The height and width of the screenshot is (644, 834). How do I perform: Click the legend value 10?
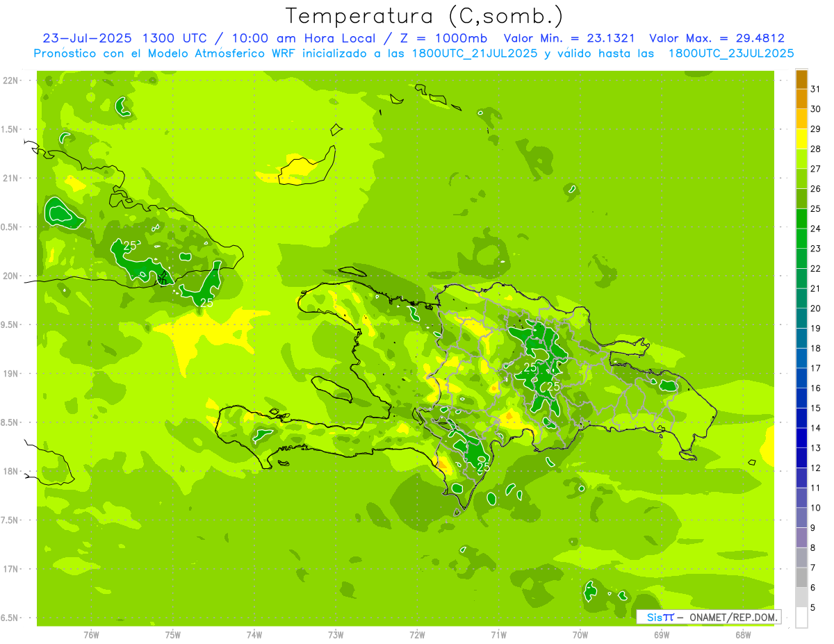click(x=815, y=508)
